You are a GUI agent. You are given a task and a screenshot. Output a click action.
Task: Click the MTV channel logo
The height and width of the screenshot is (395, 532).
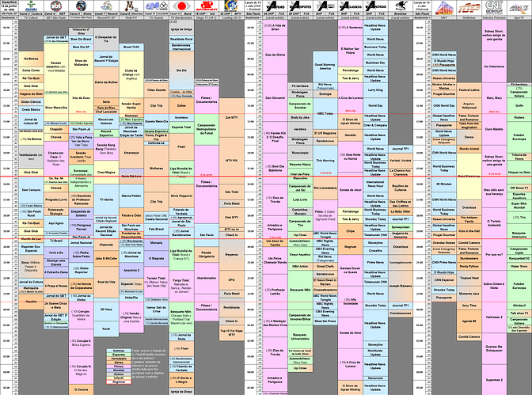point(231,6)
